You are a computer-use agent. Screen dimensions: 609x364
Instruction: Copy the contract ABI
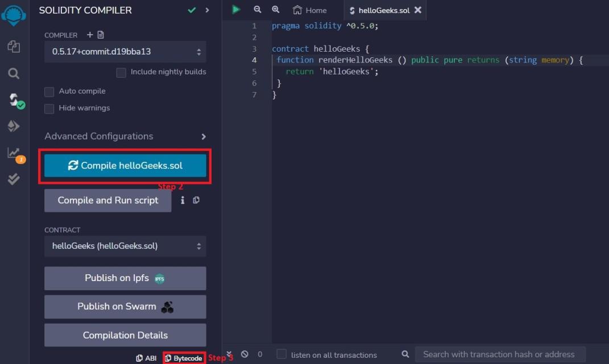click(147, 358)
